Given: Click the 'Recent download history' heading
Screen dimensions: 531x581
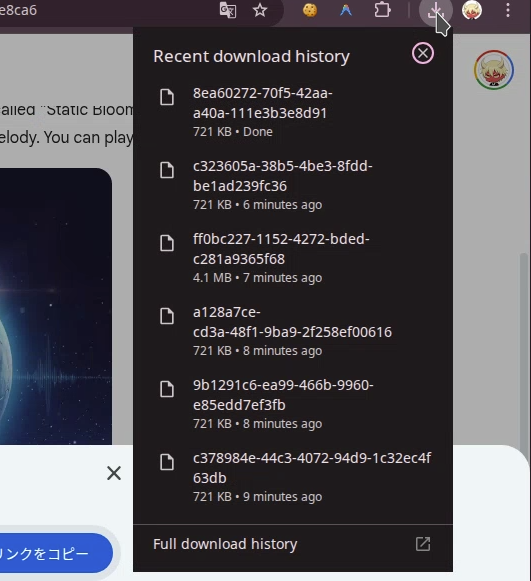Looking at the screenshot, I should [251, 56].
